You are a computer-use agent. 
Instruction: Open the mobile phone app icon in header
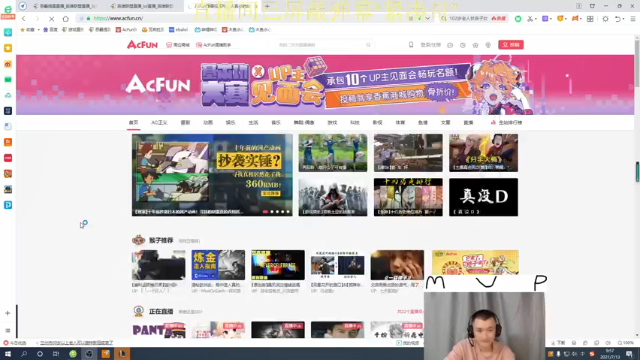coord(411,44)
